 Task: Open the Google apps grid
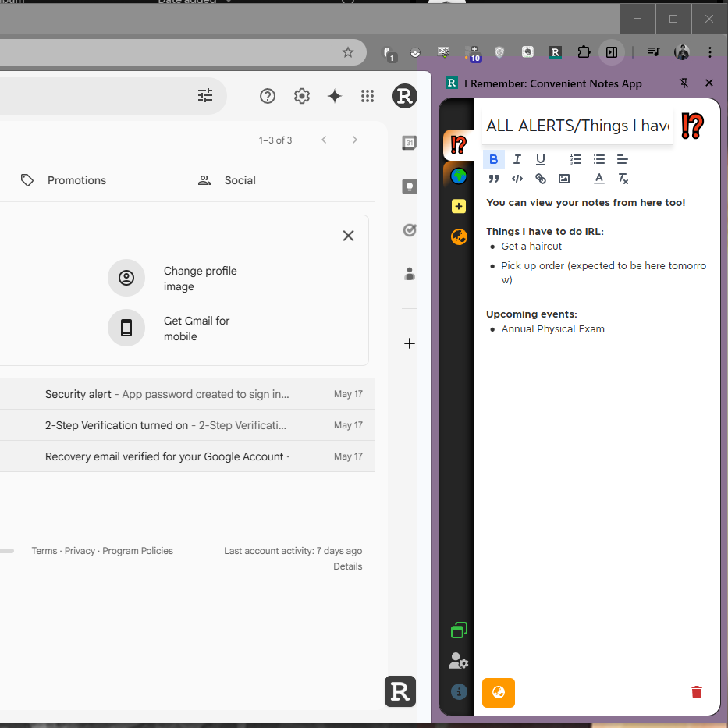click(368, 96)
